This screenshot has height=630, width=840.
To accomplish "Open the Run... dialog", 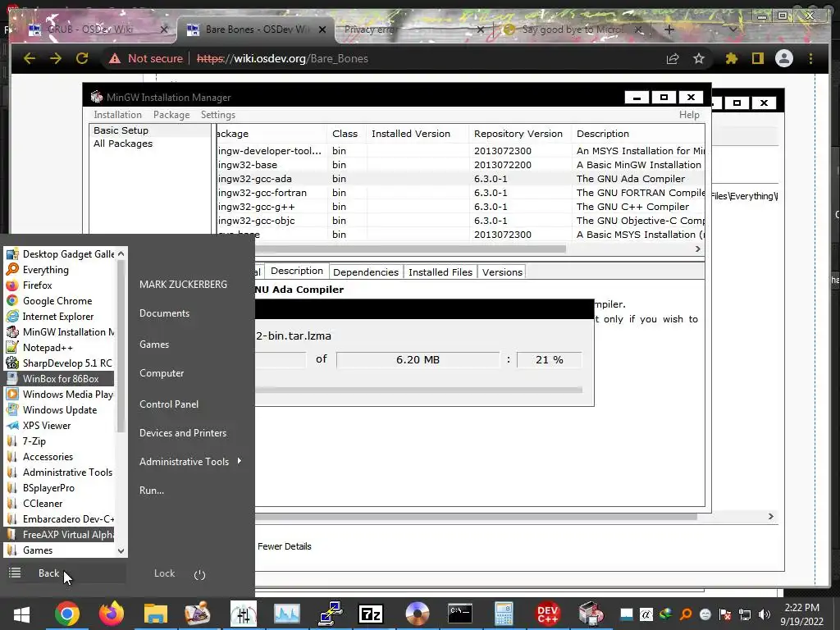I will (152, 491).
